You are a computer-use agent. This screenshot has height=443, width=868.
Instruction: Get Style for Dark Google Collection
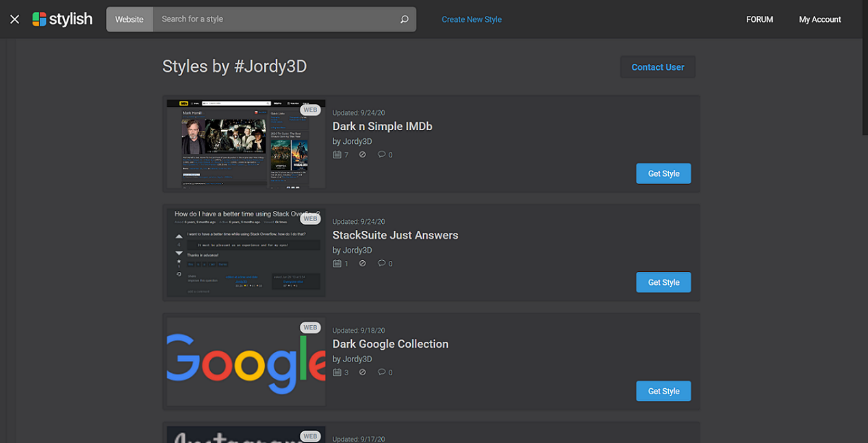663,391
